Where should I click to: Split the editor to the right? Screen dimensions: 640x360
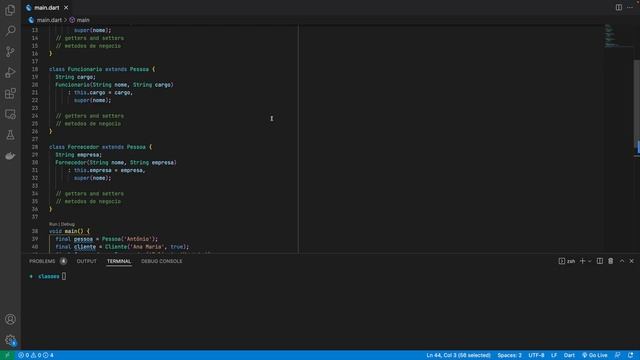pyautogui.click(x=619, y=7)
